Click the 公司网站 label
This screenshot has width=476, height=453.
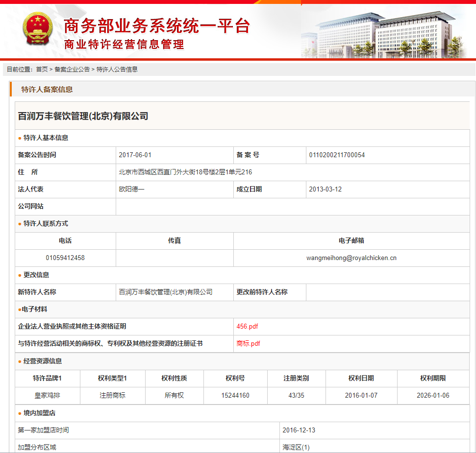tap(31, 207)
